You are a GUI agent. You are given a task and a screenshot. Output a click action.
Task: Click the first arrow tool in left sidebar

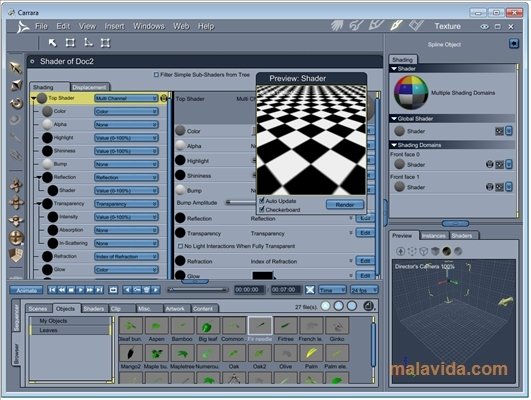[16, 68]
